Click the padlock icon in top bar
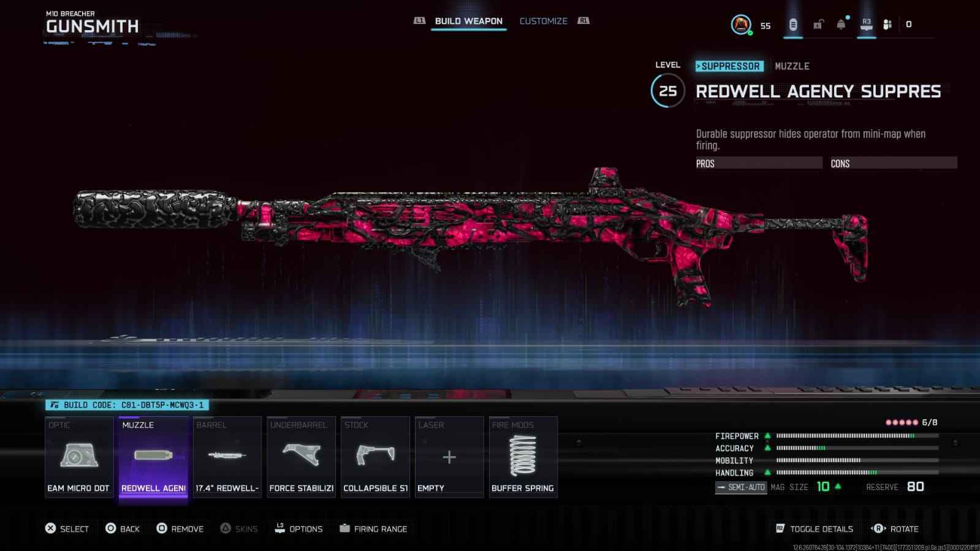The height and width of the screenshot is (551, 980). tap(818, 25)
